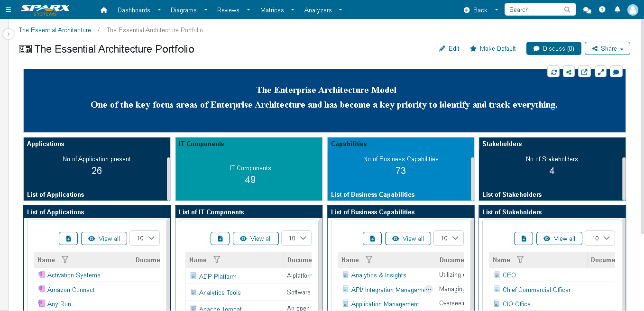Screen dimensions: 644x311
Task: Change page size in List of Business Capabilities
Action: coord(449,238)
